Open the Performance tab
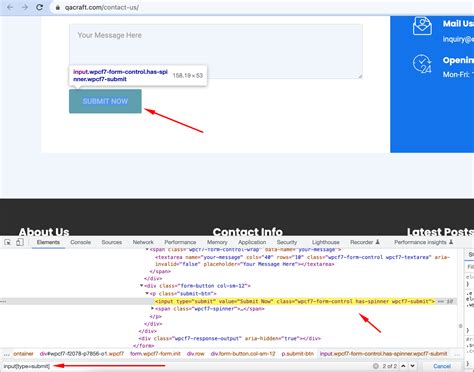The image size is (474, 372). tap(180, 242)
